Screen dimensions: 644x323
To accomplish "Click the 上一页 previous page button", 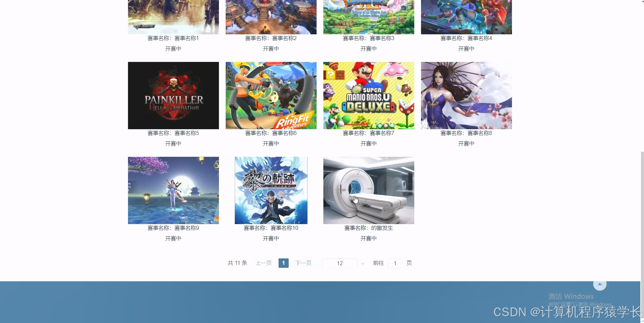I will coord(264,263).
